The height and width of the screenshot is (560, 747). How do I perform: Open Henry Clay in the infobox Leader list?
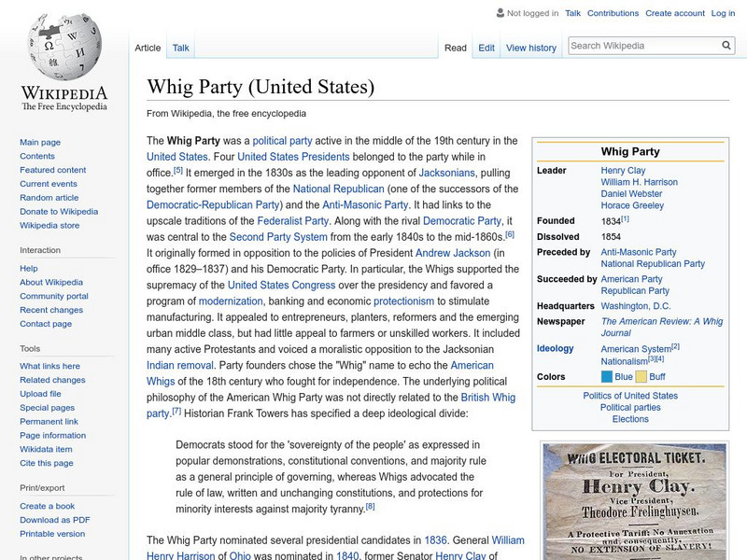coord(623,170)
